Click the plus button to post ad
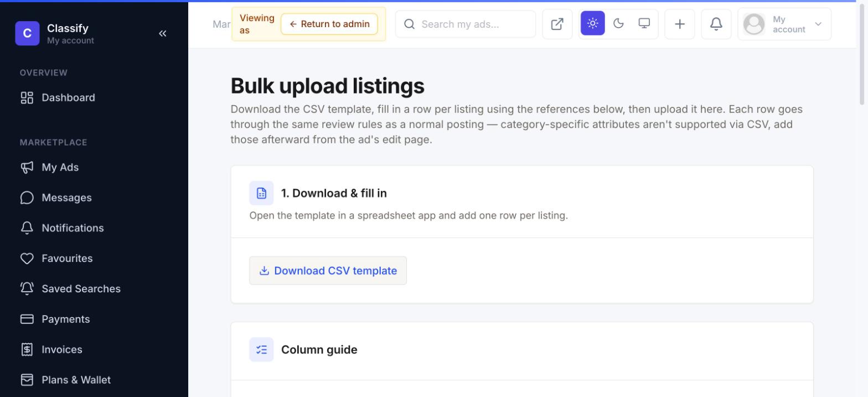868x397 pixels. coord(680,24)
